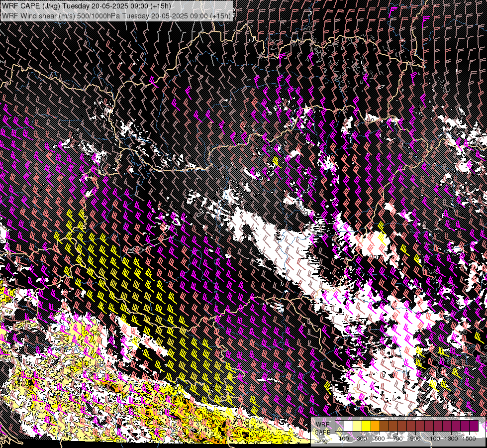The width and height of the screenshot is (487, 448).
Task: Click the 700 legend label
Action: (x=397, y=439)
